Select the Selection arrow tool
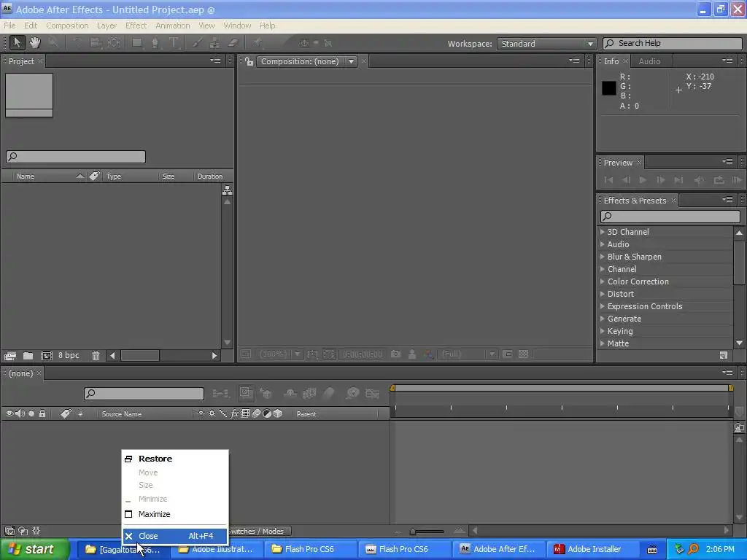This screenshot has width=747, height=560. click(17, 43)
